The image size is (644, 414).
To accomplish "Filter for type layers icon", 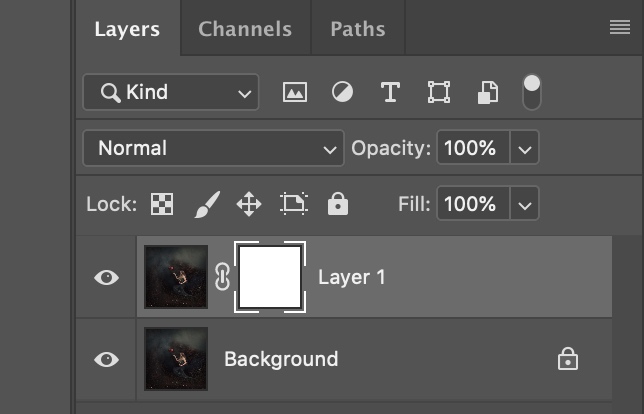I will [x=390, y=92].
